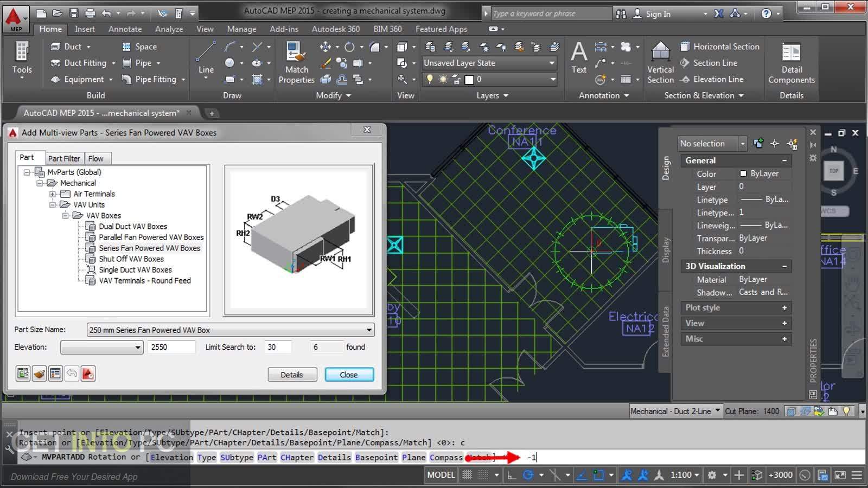Toggle the layer lock icon
This screenshot has height=488, width=868.
pyautogui.click(x=456, y=79)
